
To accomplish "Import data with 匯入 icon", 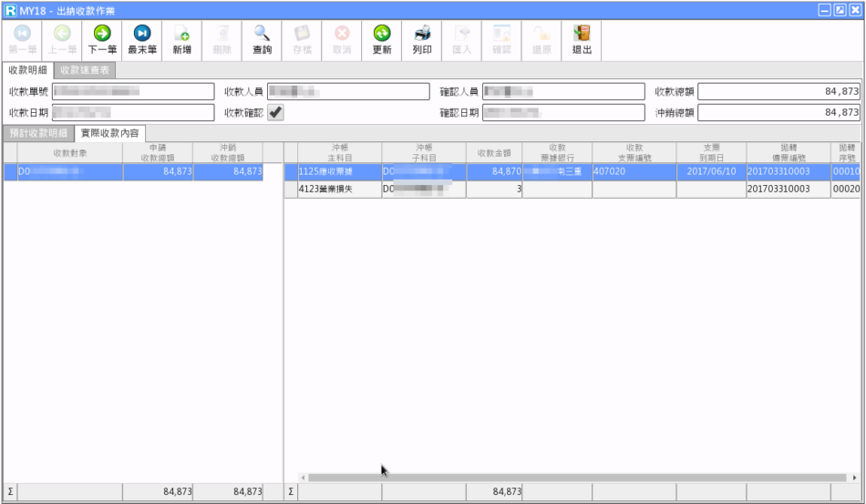I will coord(462,40).
